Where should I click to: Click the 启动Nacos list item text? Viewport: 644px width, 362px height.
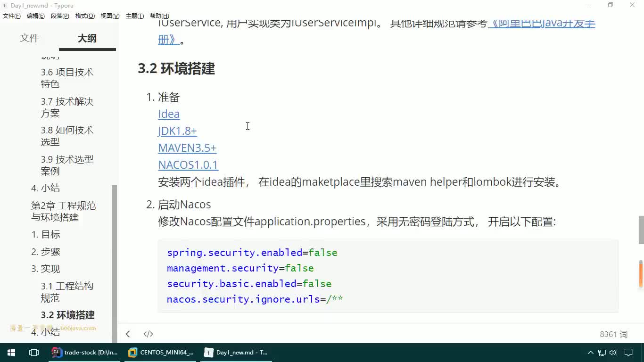(184, 205)
